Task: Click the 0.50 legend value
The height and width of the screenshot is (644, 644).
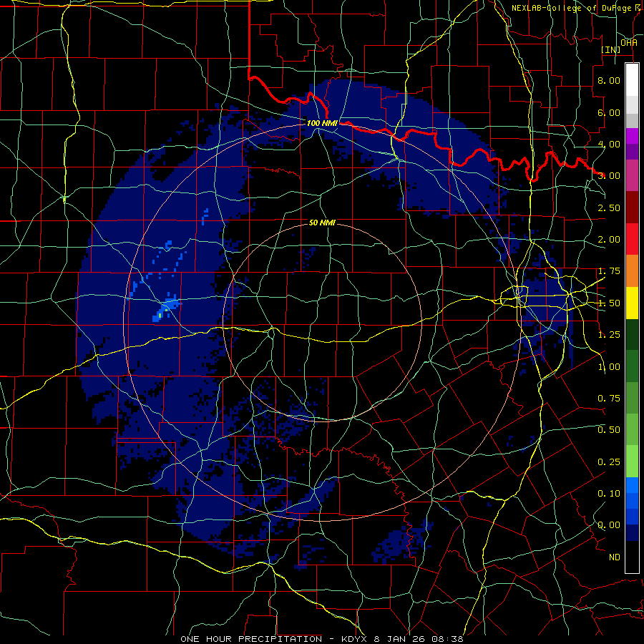Action: click(609, 430)
